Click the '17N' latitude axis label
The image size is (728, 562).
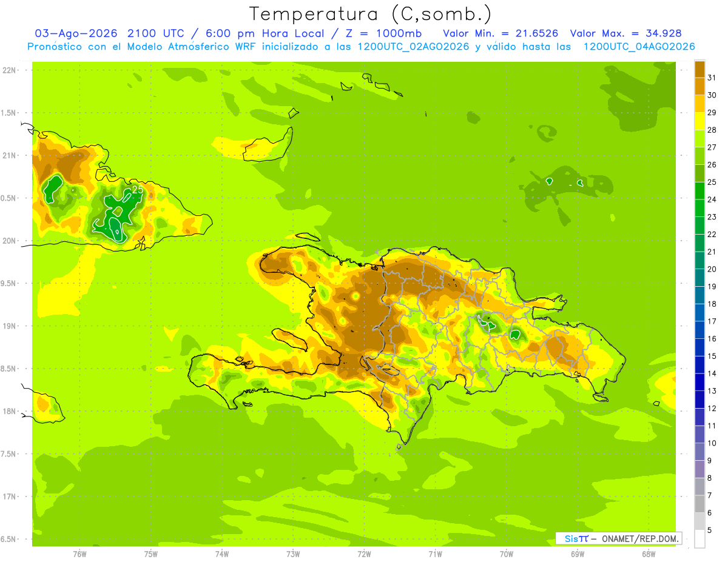(8, 497)
